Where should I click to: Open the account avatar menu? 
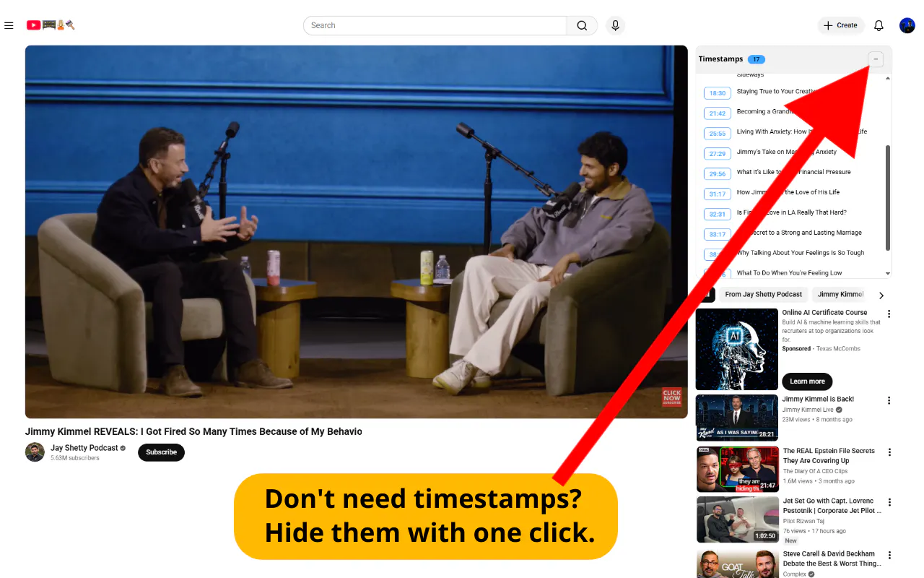click(x=907, y=25)
